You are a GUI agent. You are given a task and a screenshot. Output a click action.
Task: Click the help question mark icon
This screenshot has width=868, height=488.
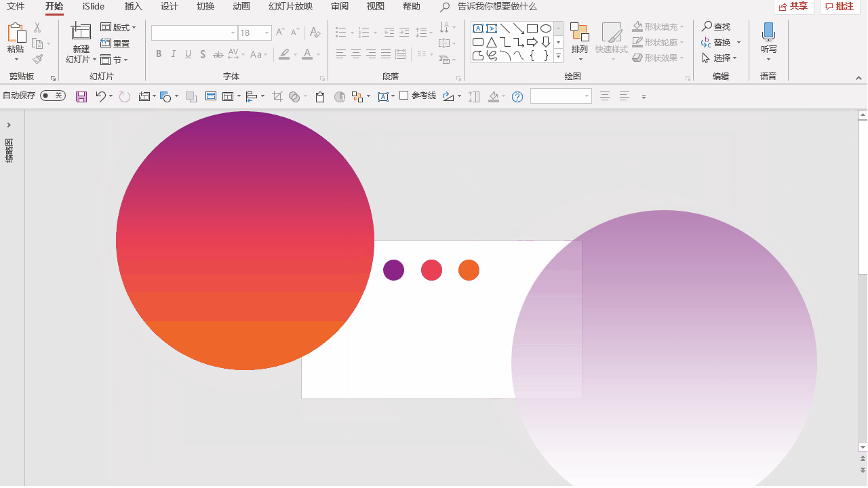517,97
